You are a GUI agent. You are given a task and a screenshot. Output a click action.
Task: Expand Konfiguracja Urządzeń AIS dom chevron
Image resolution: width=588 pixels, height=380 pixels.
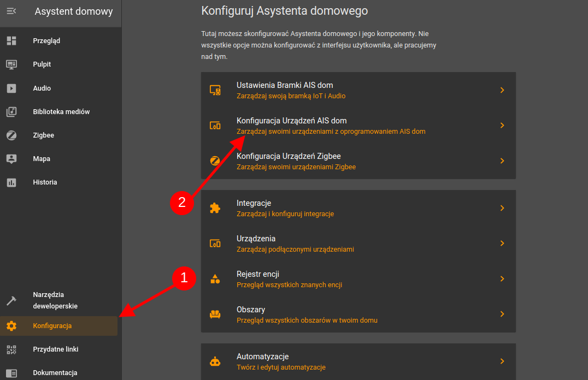(502, 125)
